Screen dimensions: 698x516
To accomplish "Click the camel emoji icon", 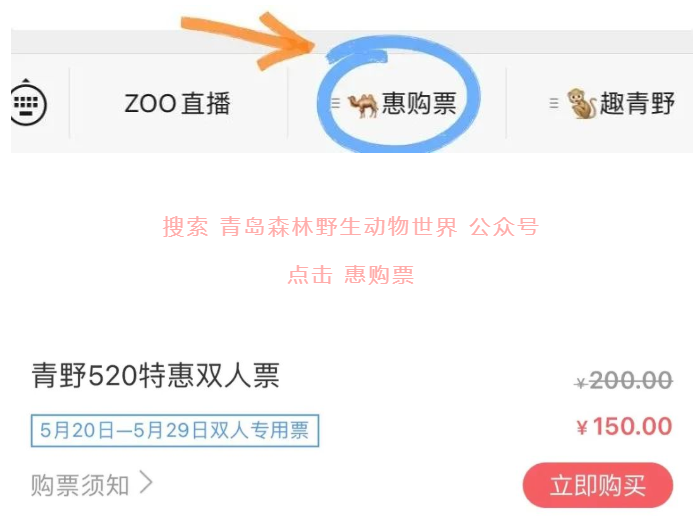I will [x=362, y=105].
